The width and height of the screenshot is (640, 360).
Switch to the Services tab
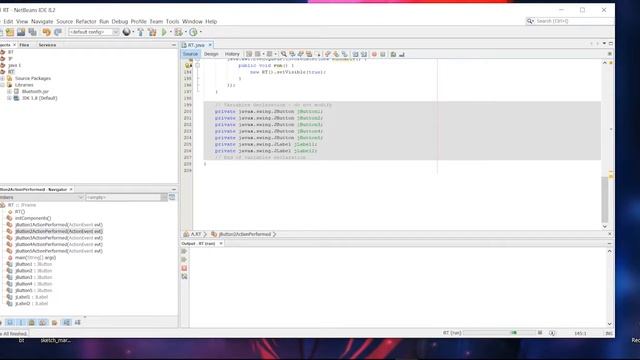[47, 45]
